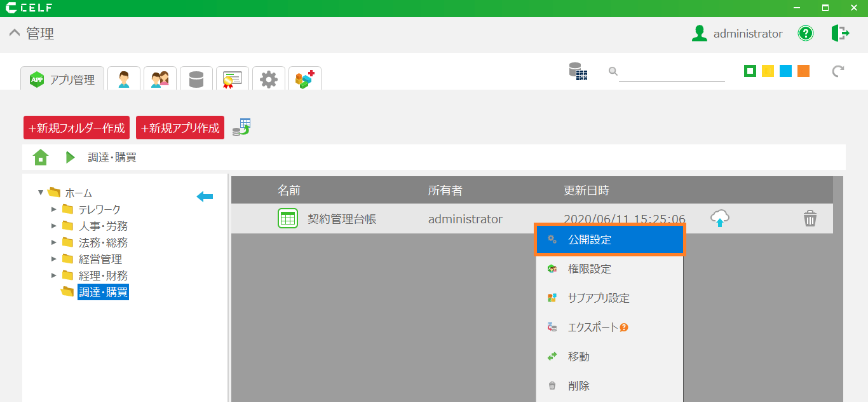Click the green help question mark icon

tap(806, 34)
